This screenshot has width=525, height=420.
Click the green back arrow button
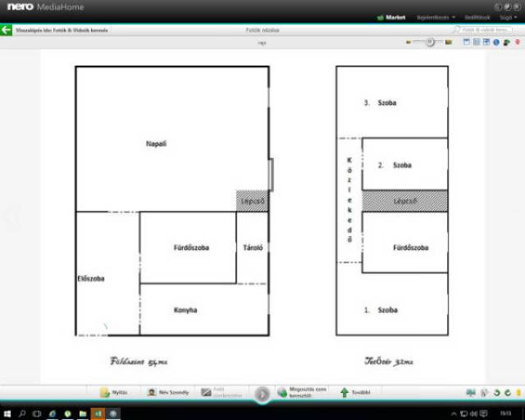(x=6, y=30)
